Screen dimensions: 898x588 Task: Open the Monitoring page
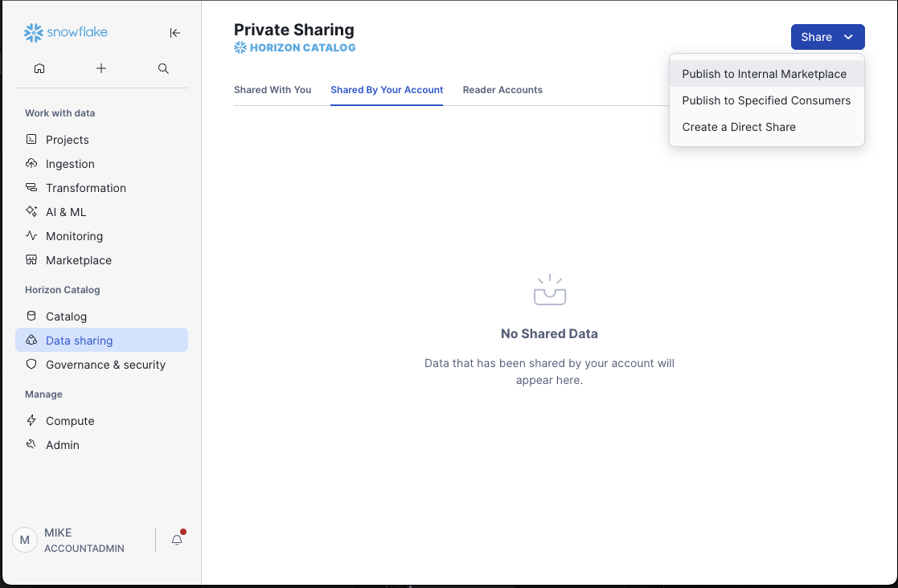(x=101, y=235)
